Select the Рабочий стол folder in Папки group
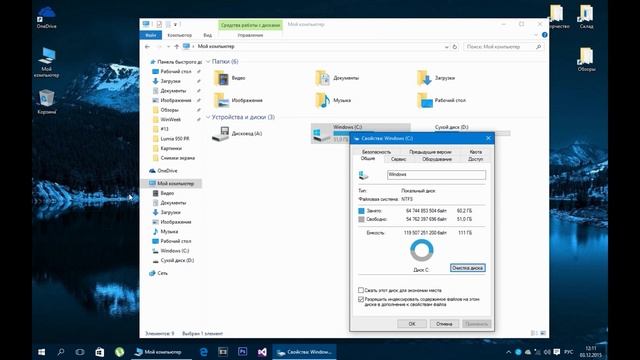The width and height of the screenshot is (640, 360). pyautogui.click(x=442, y=100)
